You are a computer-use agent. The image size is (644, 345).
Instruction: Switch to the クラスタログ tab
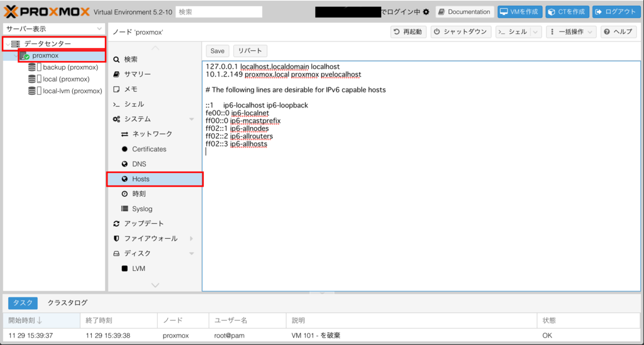click(x=67, y=303)
